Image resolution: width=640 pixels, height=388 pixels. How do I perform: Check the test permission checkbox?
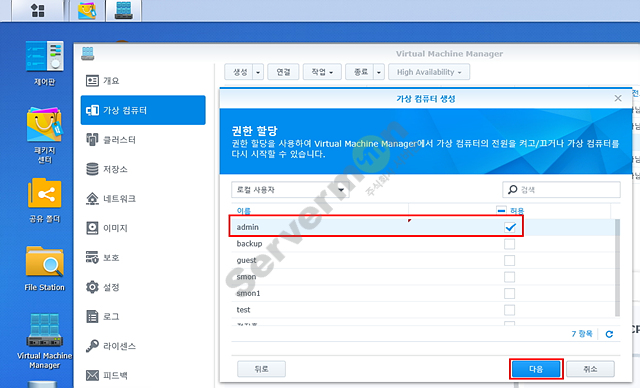509,310
